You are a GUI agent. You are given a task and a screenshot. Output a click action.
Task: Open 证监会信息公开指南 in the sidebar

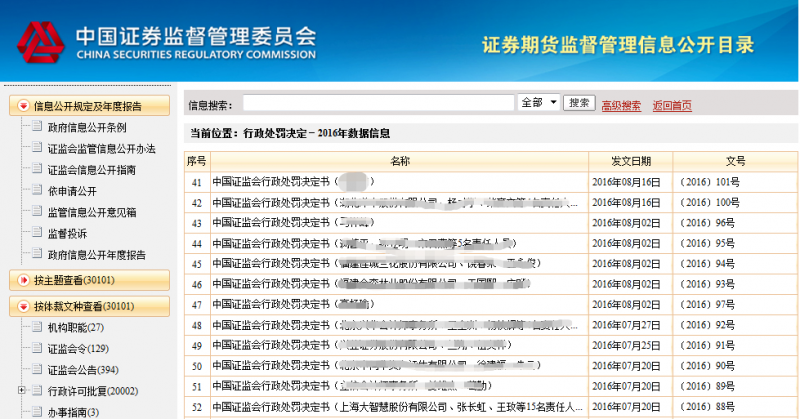tap(92, 170)
